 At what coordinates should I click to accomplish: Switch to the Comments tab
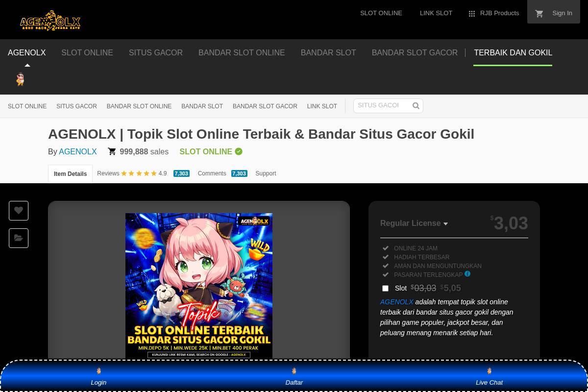pos(212,173)
